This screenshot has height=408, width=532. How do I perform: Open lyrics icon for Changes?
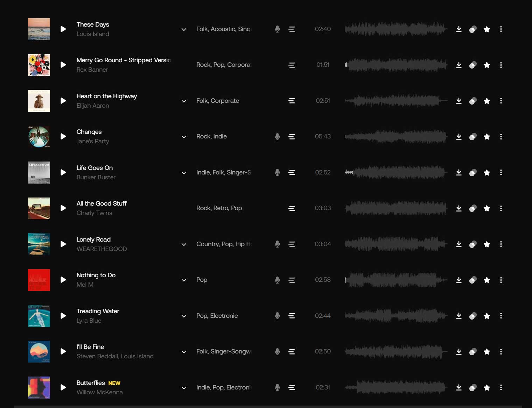pyautogui.click(x=292, y=137)
